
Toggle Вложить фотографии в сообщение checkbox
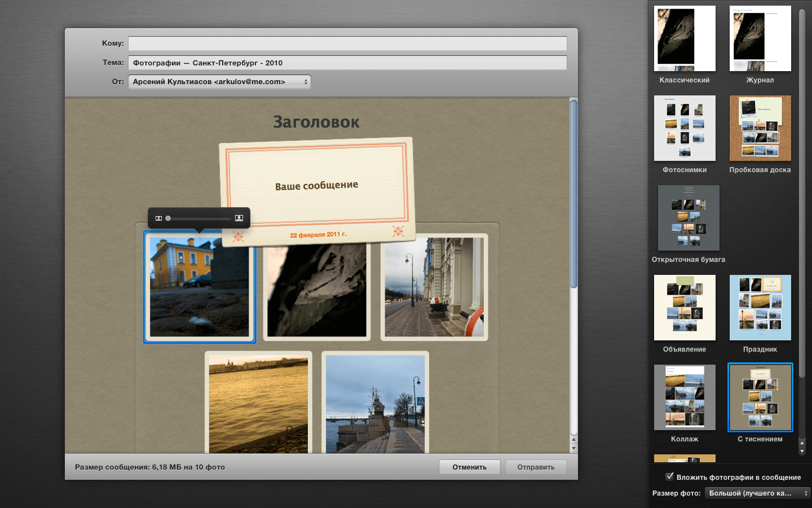[x=670, y=476]
